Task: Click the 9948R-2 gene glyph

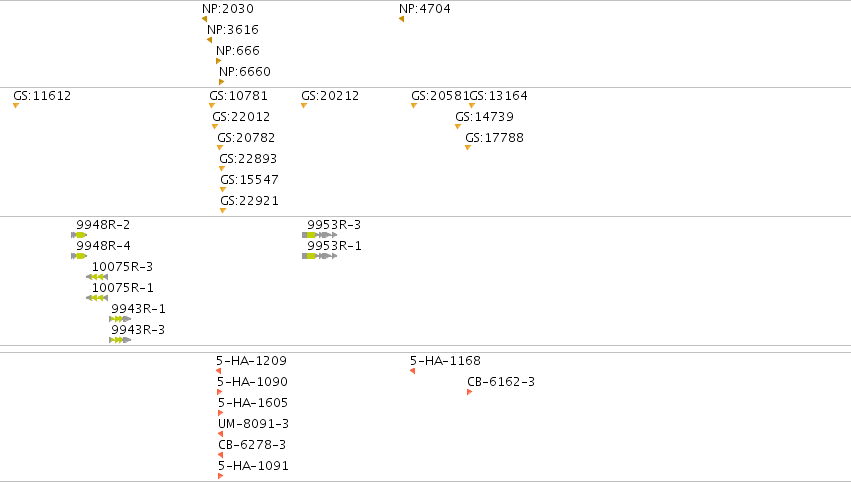Action: tap(79, 235)
